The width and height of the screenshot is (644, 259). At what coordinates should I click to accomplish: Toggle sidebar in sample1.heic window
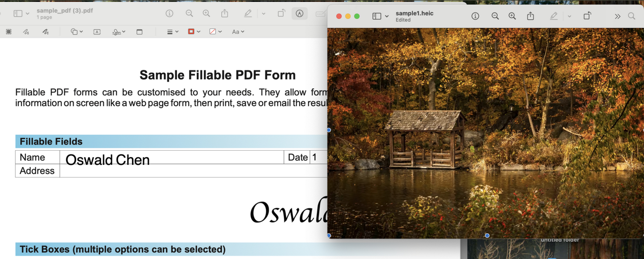(377, 16)
